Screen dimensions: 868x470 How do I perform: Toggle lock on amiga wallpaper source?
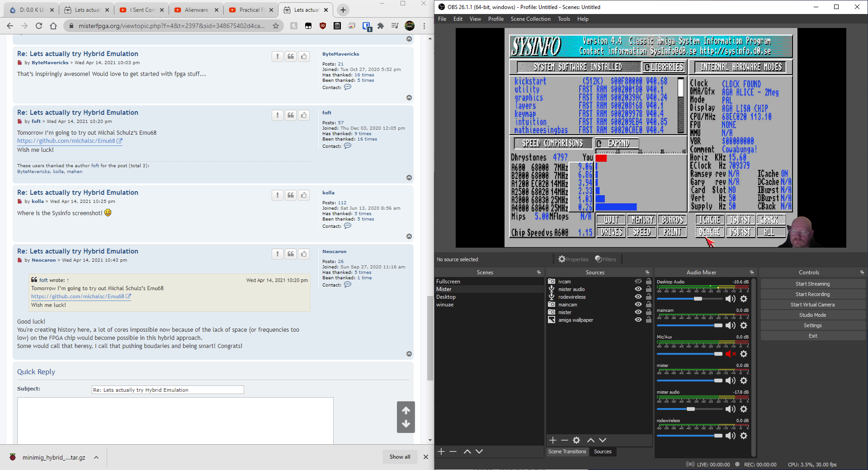[648, 320]
